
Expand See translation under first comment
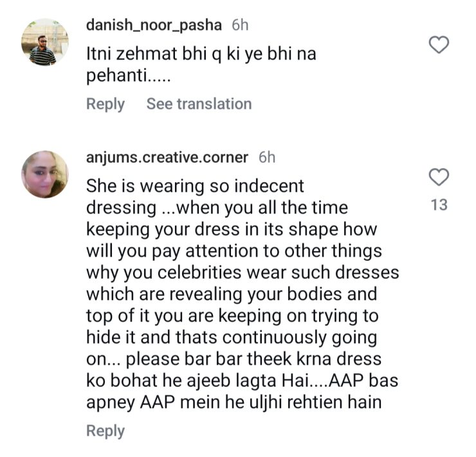pyautogui.click(x=199, y=104)
